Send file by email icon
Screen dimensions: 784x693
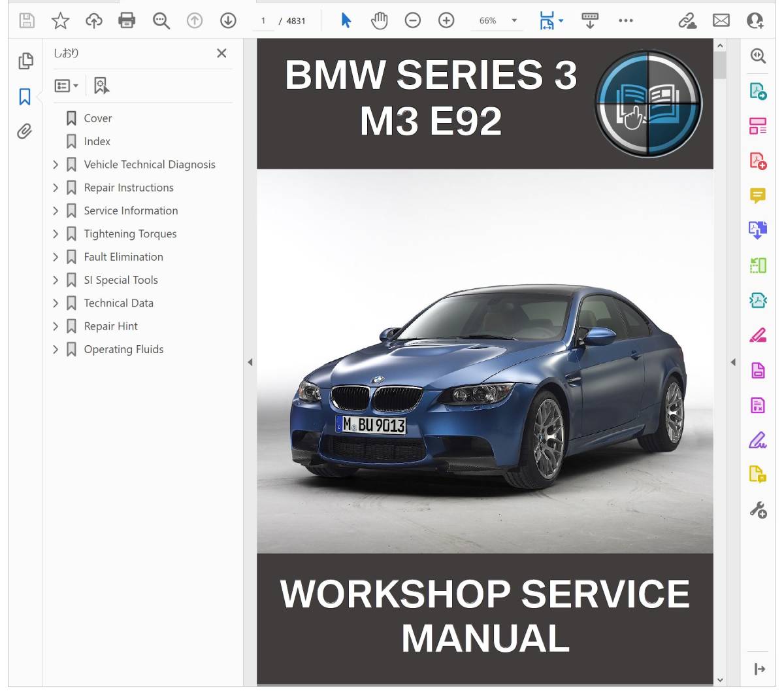click(x=721, y=21)
